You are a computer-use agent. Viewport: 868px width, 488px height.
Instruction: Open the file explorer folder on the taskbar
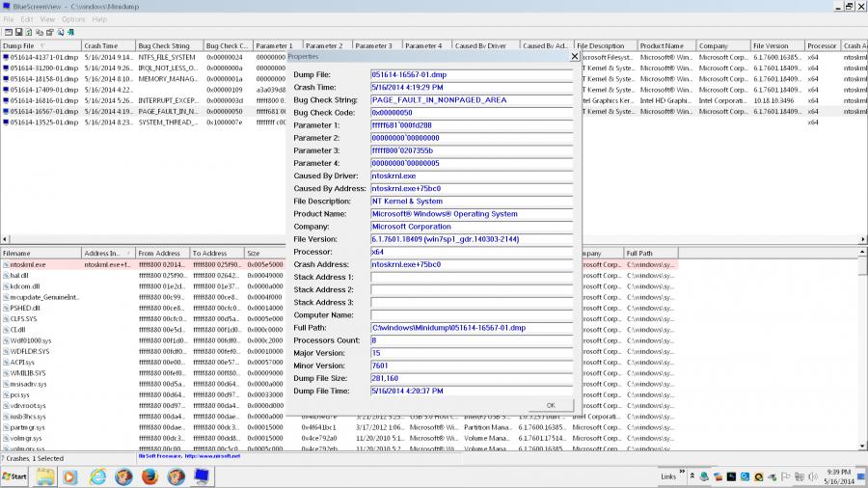(x=44, y=476)
